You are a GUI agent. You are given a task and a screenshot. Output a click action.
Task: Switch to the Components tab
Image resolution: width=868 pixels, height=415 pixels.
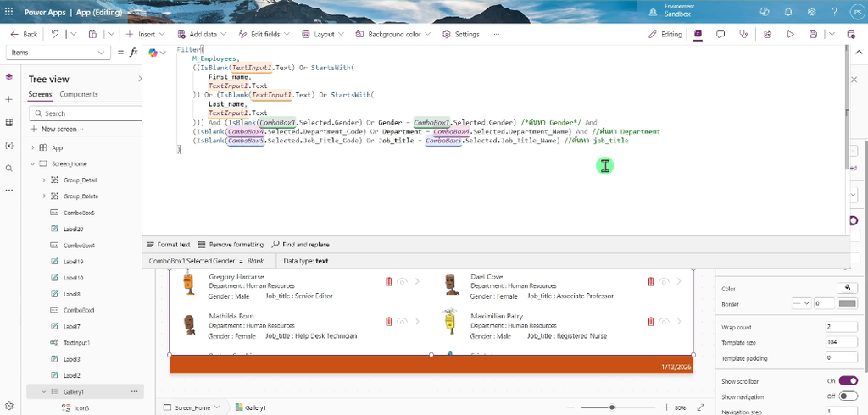pyautogui.click(x=79, y=94)
